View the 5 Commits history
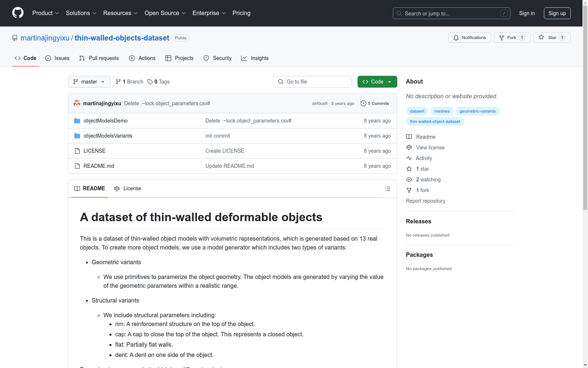The width and height of the screenshot is (588, 368). point(375,103)
